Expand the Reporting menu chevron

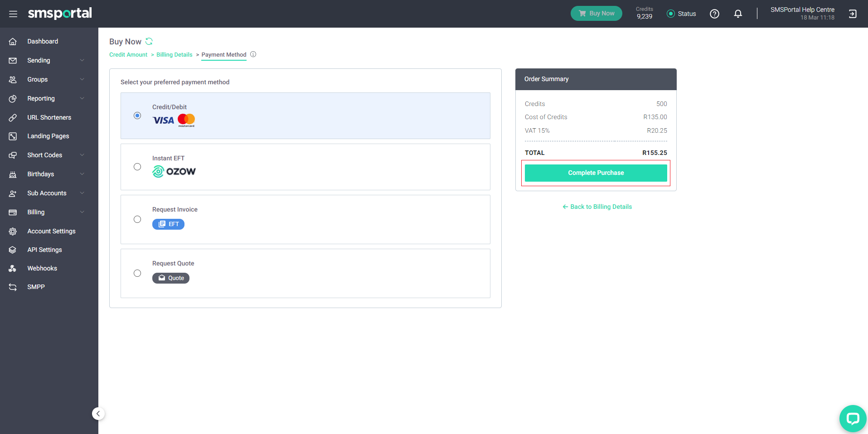click(82, 98)
